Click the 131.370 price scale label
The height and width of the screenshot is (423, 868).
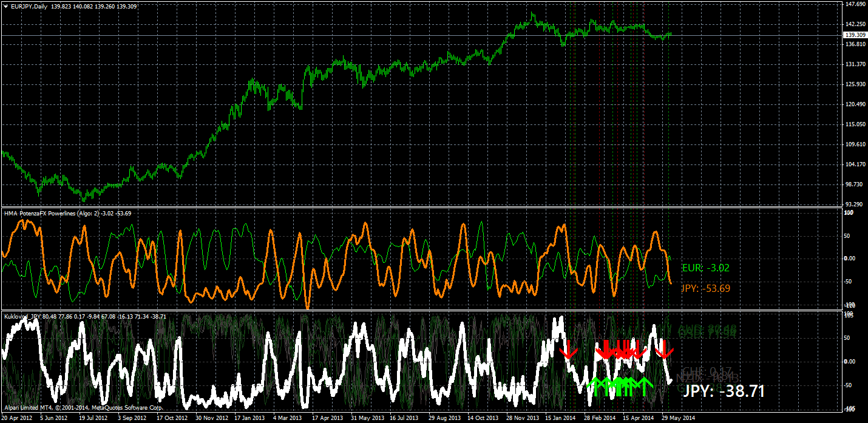coord(855,64)
